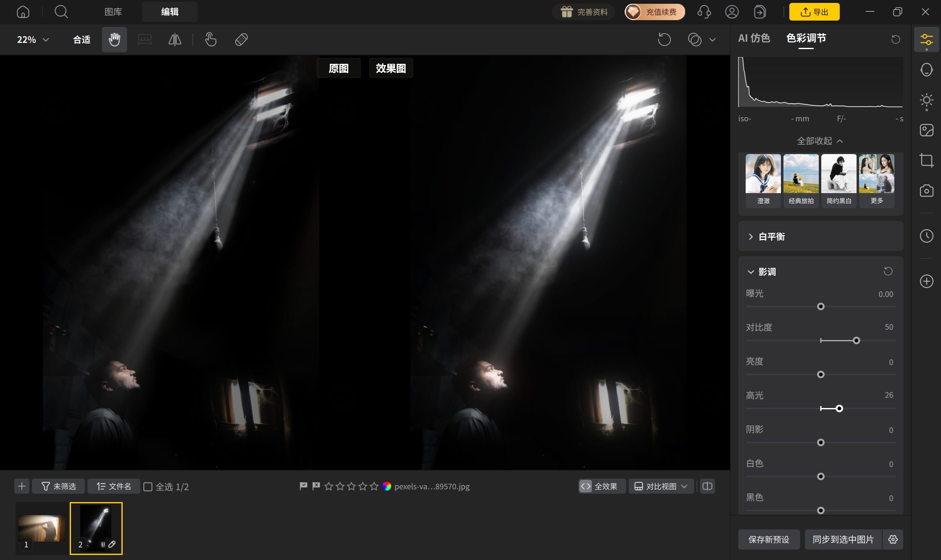
Task: Open the portrait face retouch panel icon
Action: (x=926, y=70)
